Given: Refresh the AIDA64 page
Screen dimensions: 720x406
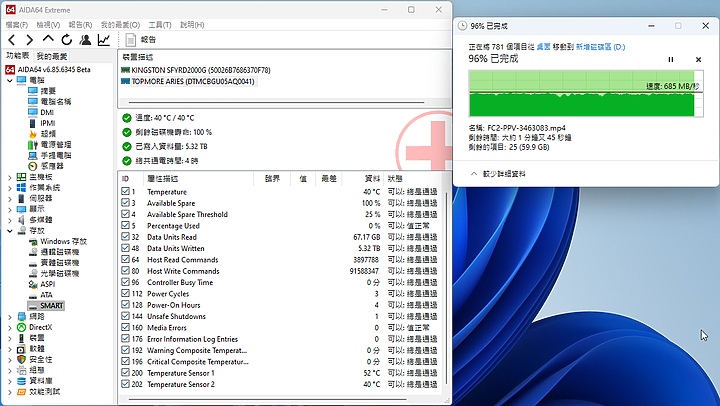Looking at the screenshot, I should point(67,40).
